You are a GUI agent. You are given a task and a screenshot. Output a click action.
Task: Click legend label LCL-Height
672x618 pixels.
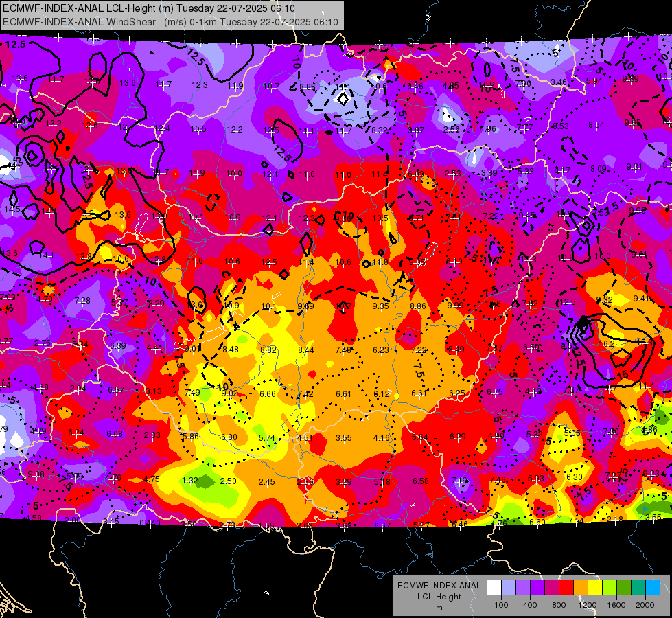[439, 597]
